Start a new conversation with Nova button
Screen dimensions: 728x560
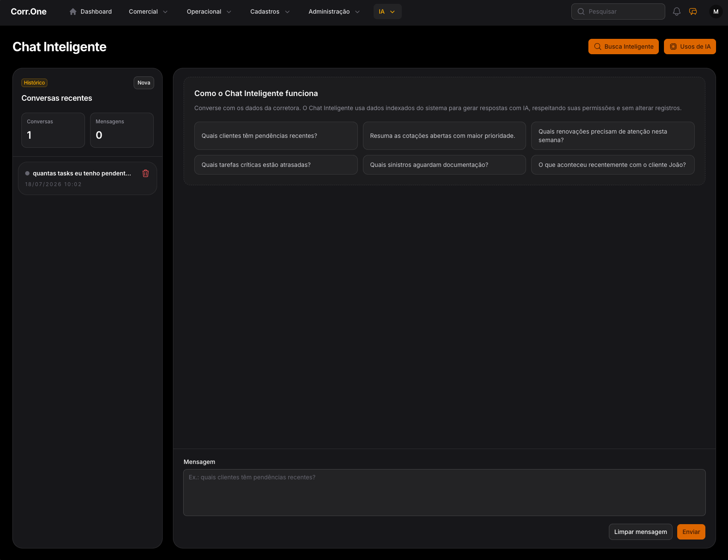point(144,83)
